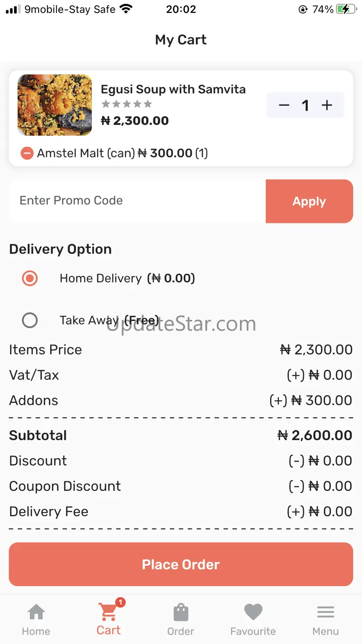362x644 pixels.
Task: Click the Enter Promo Code field
Action: (137, 201)
